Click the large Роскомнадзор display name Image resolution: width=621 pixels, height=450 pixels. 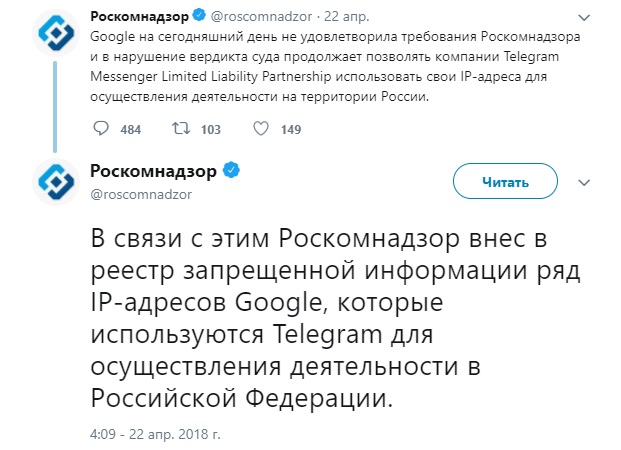(154, 171)
